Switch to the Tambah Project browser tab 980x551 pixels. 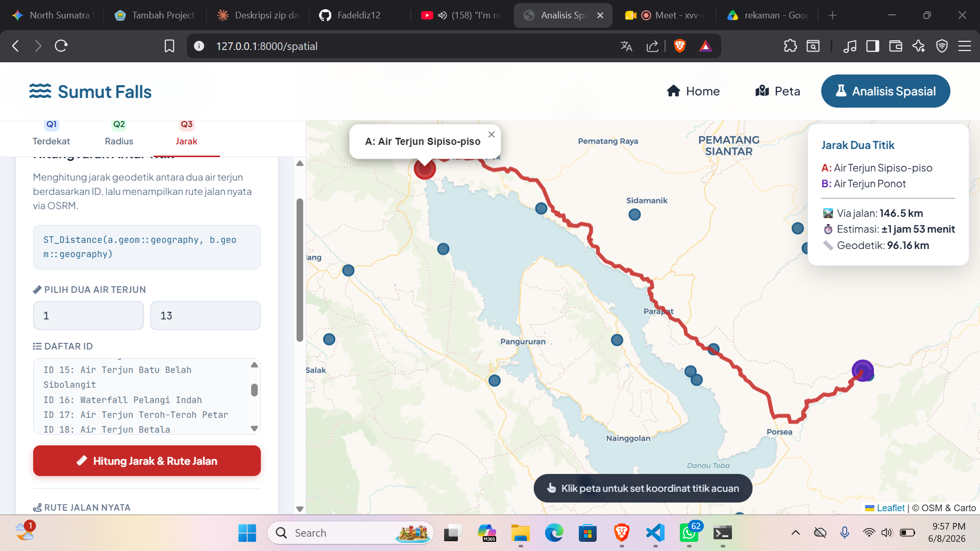(x=155, y=15)
